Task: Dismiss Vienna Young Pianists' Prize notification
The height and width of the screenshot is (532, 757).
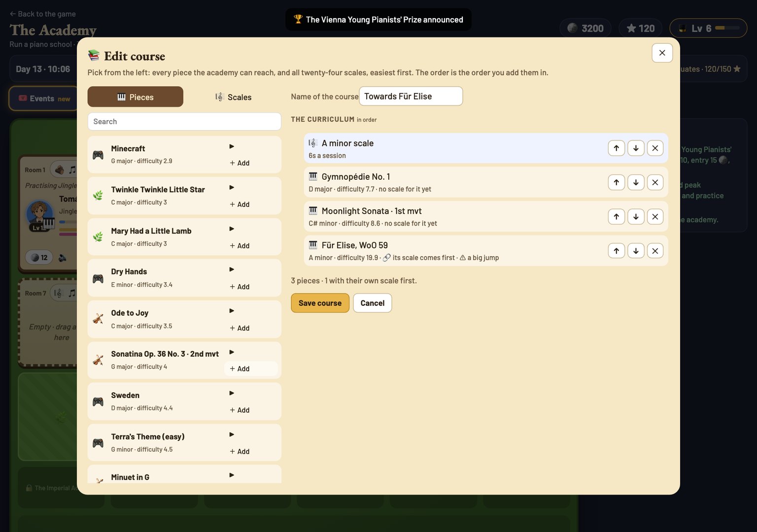Action: click(x=378, y=20)
